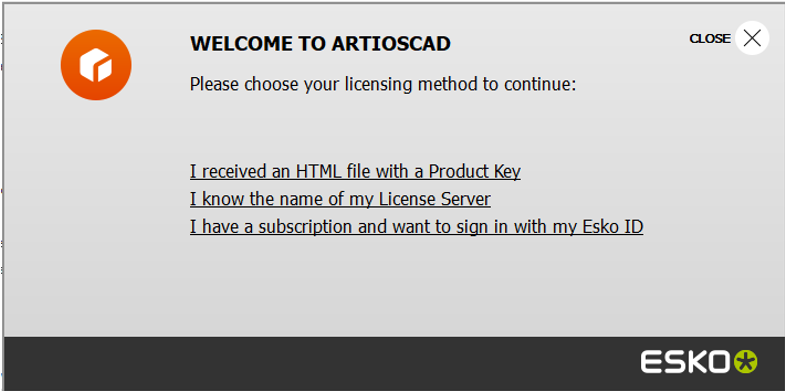Select the white cube inside the orange circle
Screen dimensions: 785x391
(x=96, y=65)
